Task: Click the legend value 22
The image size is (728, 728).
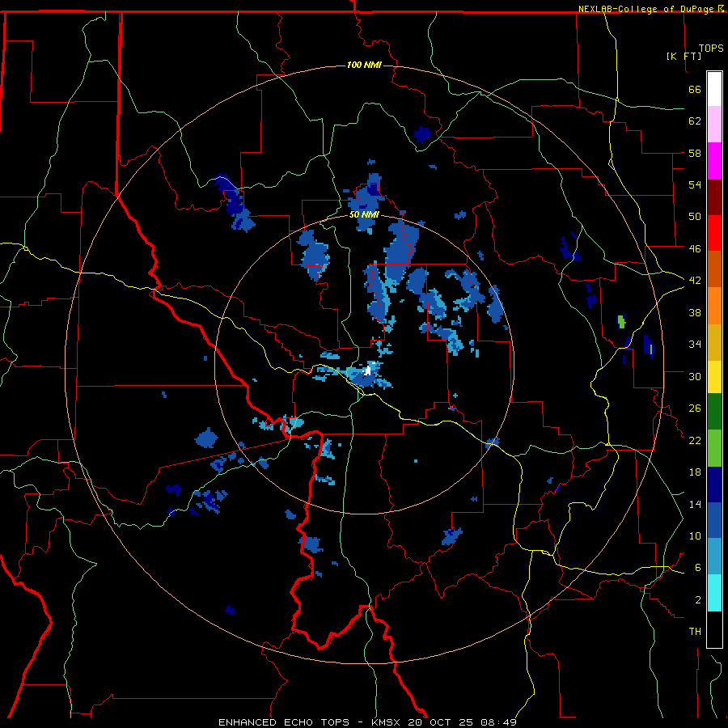Action: [695, 441]
